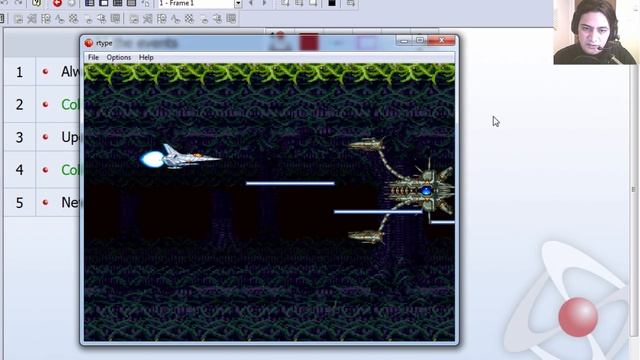This screenshot has height=360, width=640.
Task: Click the rtype window title bar icon
Action: (89, 43)
